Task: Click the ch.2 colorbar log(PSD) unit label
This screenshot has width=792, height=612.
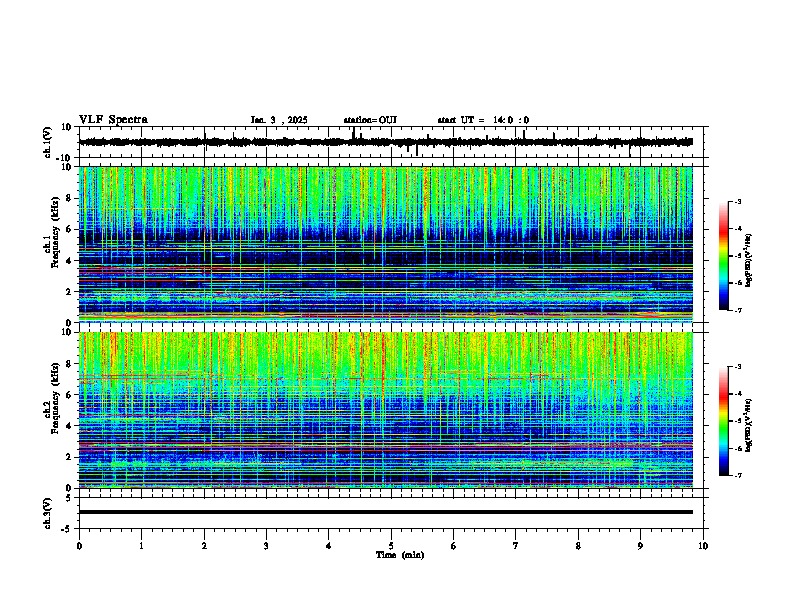Action: 749,425
